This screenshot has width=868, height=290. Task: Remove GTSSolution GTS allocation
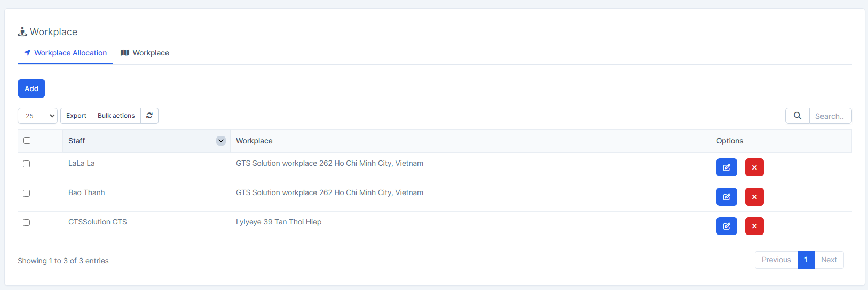click(754, 226)
